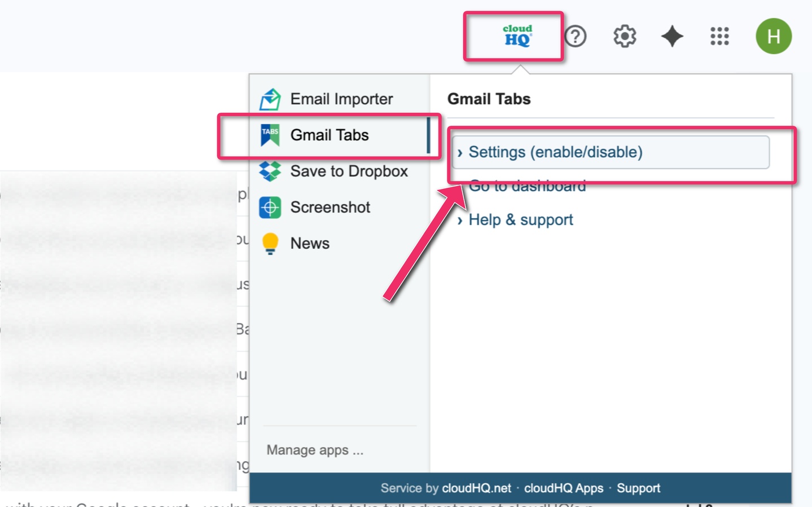Expand chevron beside Help & support

[460, 221]
